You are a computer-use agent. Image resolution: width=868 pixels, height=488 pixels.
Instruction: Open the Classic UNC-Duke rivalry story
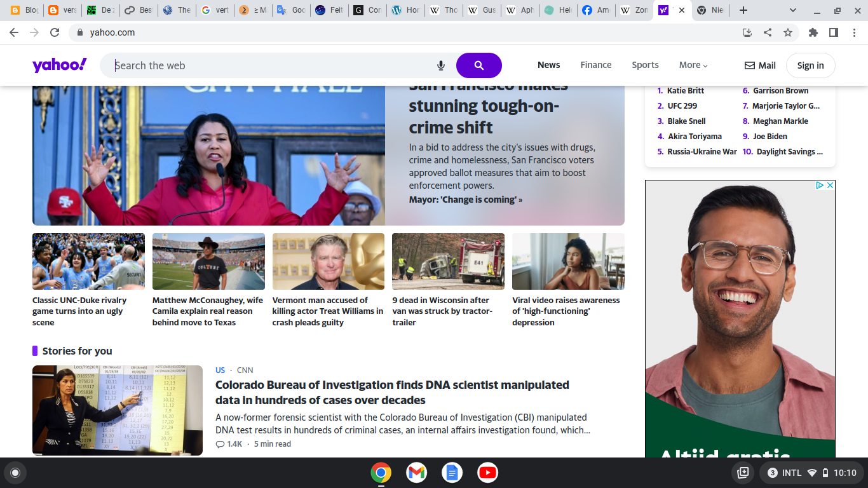[79, 311]
